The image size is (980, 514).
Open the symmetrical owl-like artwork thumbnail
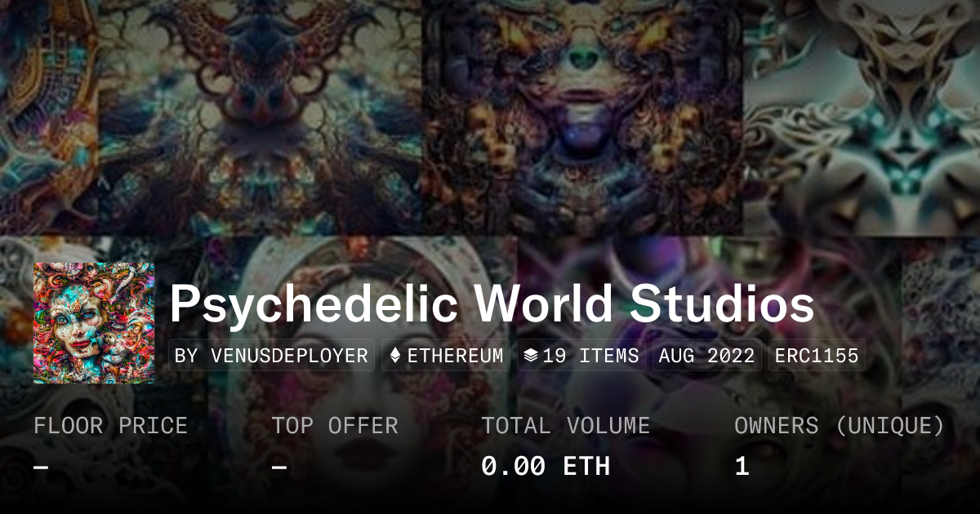tap(260, 117)
